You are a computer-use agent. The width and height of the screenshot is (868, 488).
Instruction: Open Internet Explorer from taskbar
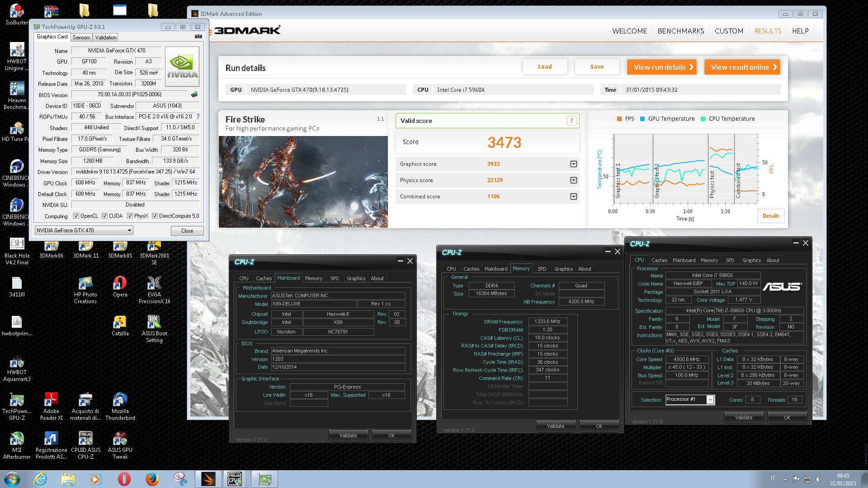coord(40,479)
